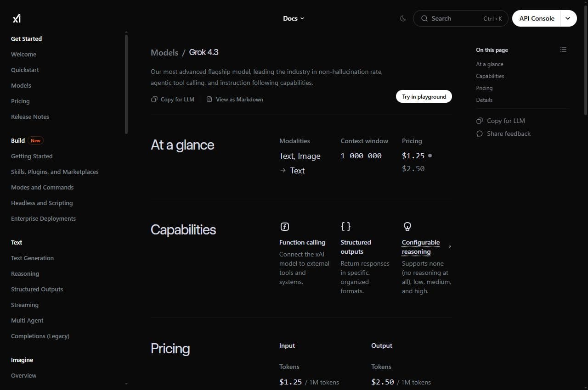Click the context window value 1 000 000
This screenshot has width=588, height=390.
point(361,156)
